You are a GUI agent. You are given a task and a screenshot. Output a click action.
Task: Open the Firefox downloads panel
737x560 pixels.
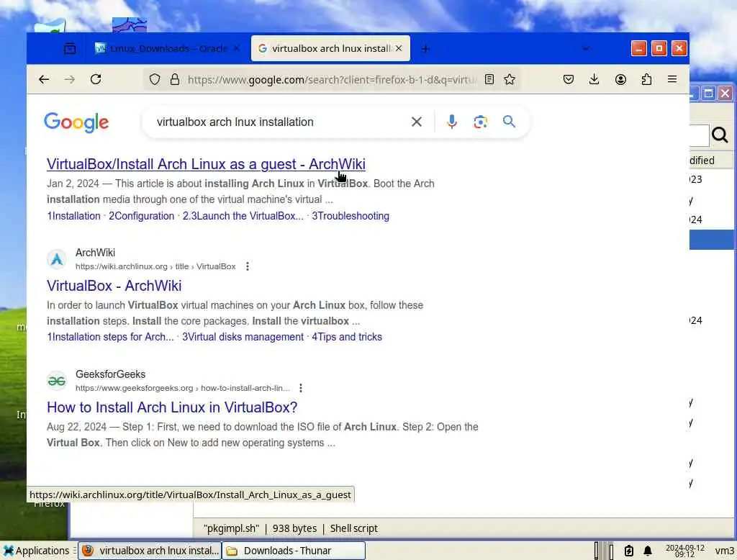(594, 79)
